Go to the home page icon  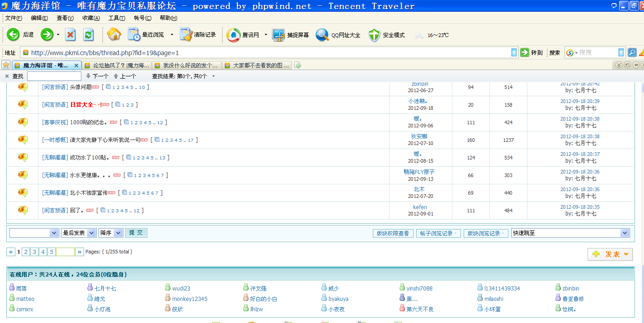[x=114, y=35]
